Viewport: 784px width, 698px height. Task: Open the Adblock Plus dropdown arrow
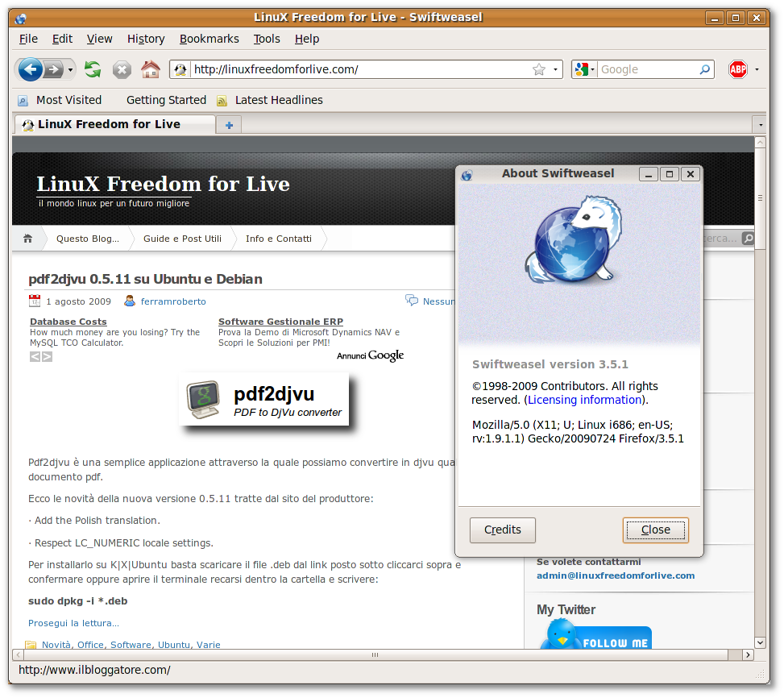[x=757, y=69]
